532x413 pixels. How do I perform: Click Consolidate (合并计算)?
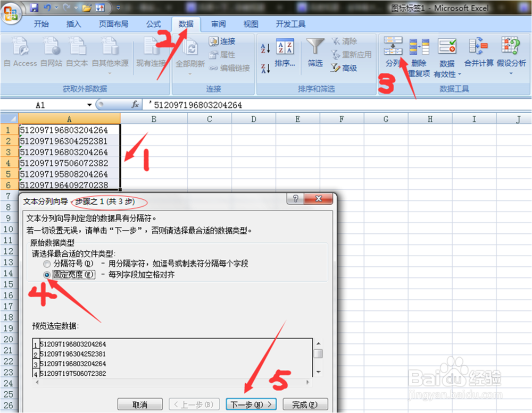(479, 52)
